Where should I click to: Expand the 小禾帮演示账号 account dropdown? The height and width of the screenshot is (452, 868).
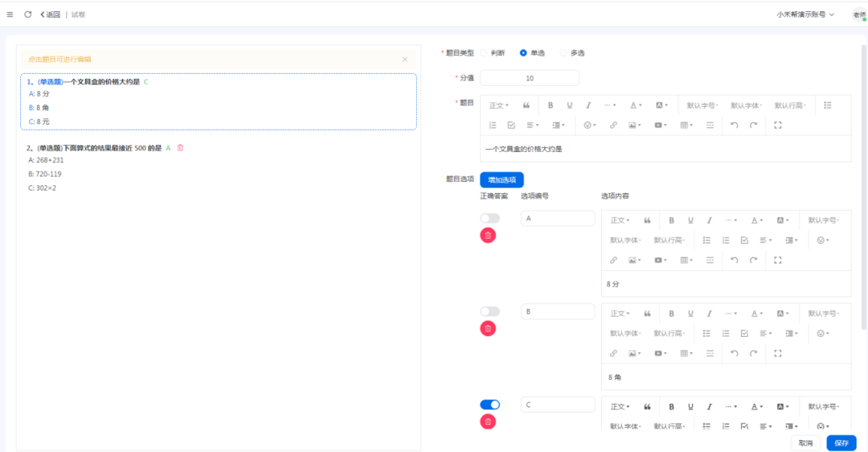tap(805, 14)
